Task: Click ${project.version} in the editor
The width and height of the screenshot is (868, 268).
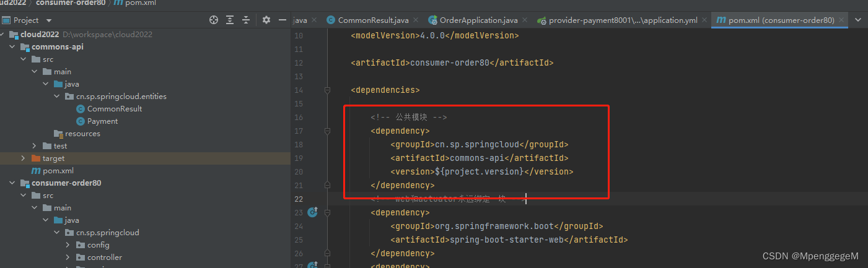Action: (479, 171)
